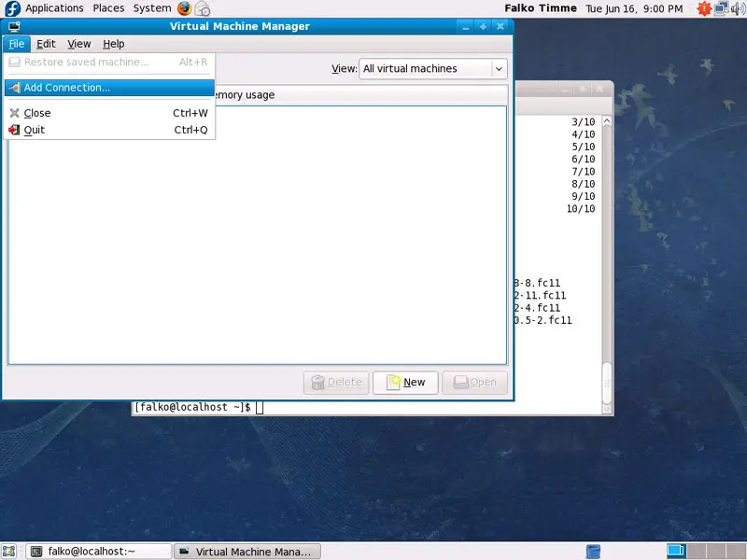Click the greyed Restore saved machine... entry

pos(109,62)
